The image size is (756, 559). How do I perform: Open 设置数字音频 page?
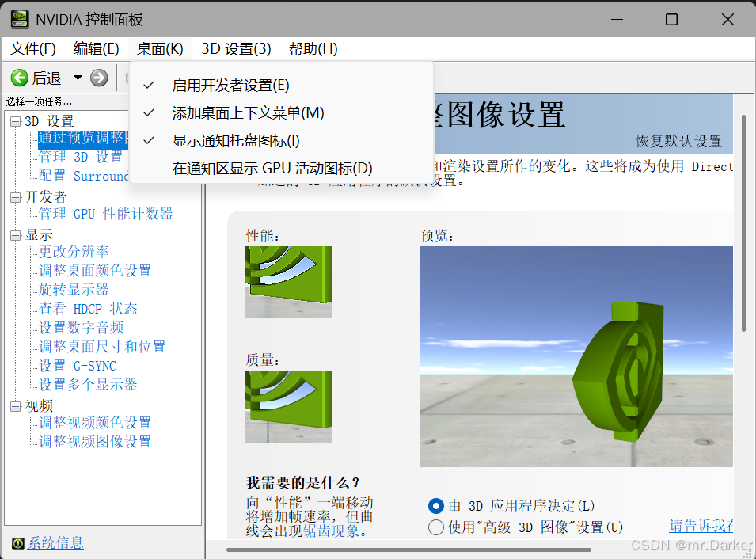tap(81, 328)
